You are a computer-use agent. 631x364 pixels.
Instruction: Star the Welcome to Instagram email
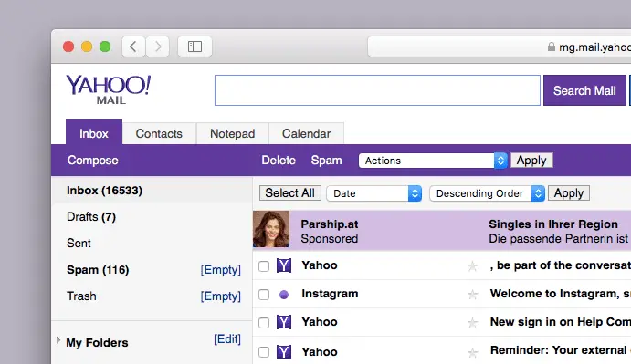[472, 295]
